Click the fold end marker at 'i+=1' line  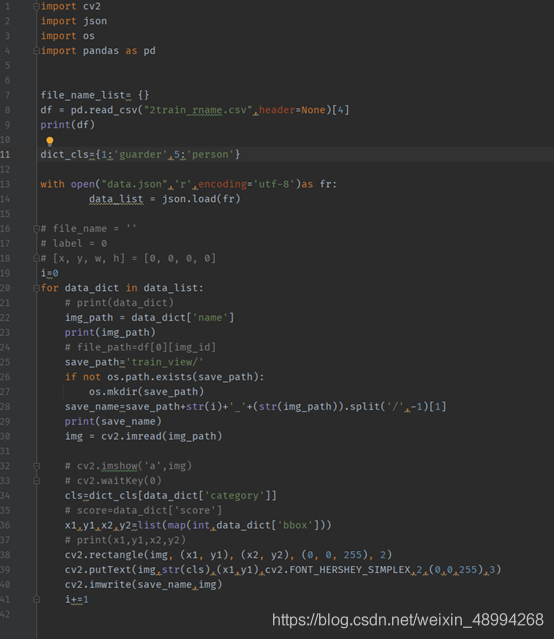[x=36, y=599]
